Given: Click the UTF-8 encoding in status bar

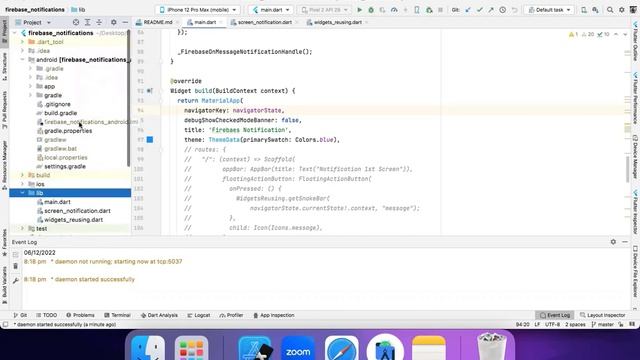Looking at the screenshot, I should [x=552, y=324].
